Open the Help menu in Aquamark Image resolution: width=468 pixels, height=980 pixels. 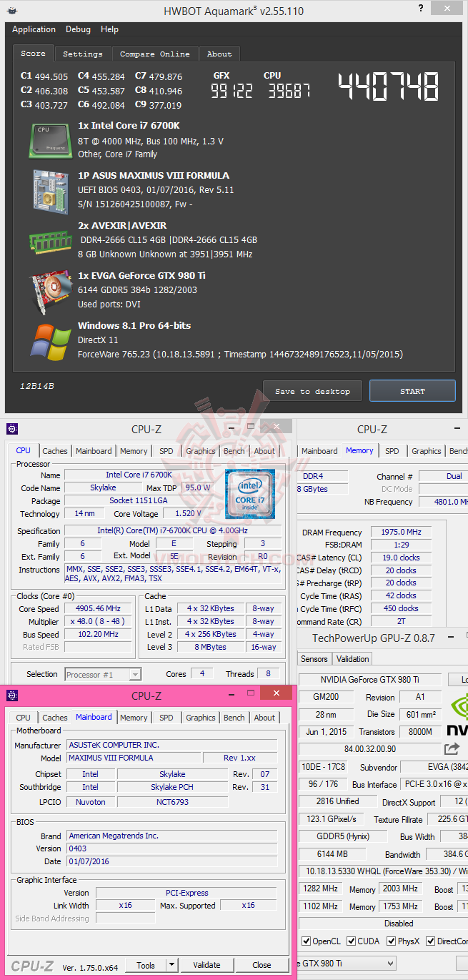(109, 29)
